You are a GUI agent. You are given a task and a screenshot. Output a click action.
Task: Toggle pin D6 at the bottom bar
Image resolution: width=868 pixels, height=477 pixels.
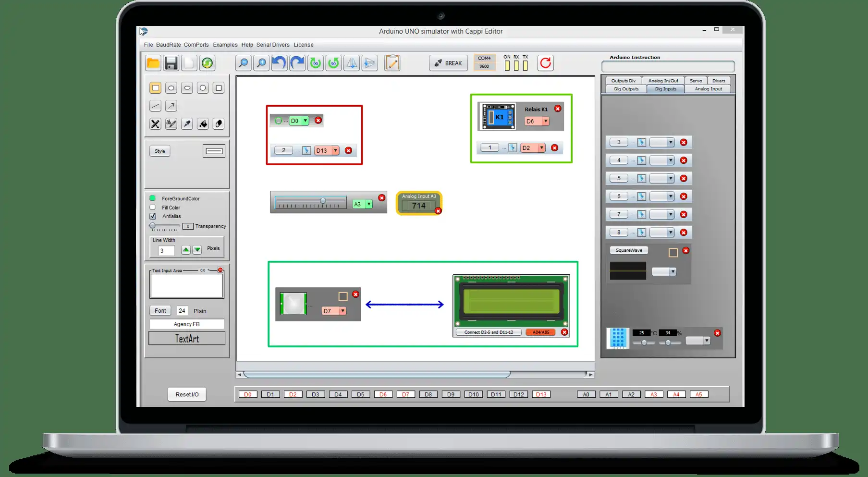pos(383,394)
